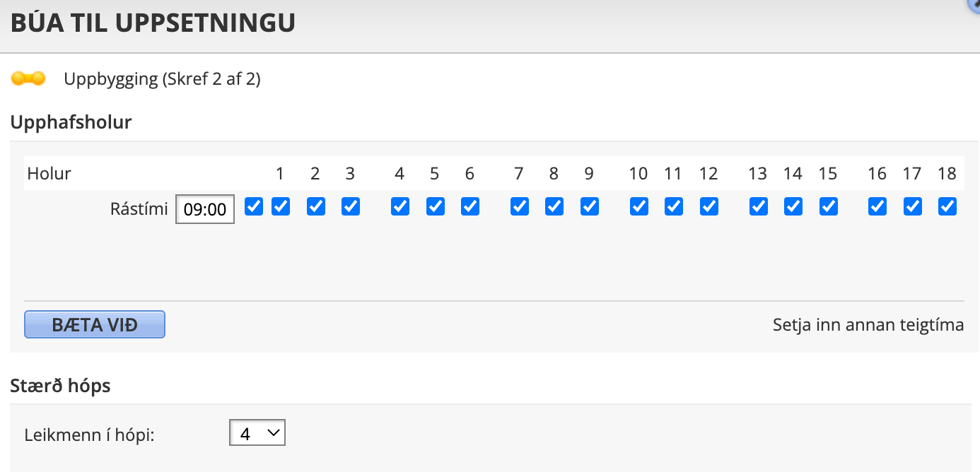Click the Rástími time input field
Screen dimensions: 980x472
click(205, 209)
